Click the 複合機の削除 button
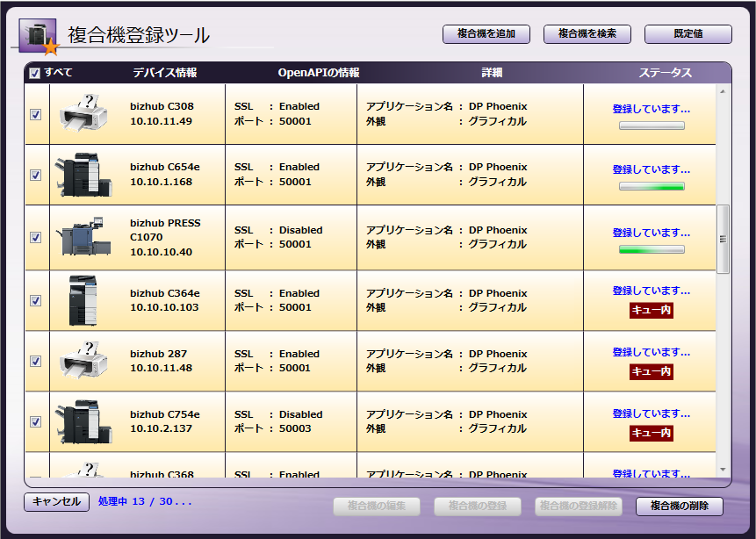756x539 pixels. coord(680,507)
